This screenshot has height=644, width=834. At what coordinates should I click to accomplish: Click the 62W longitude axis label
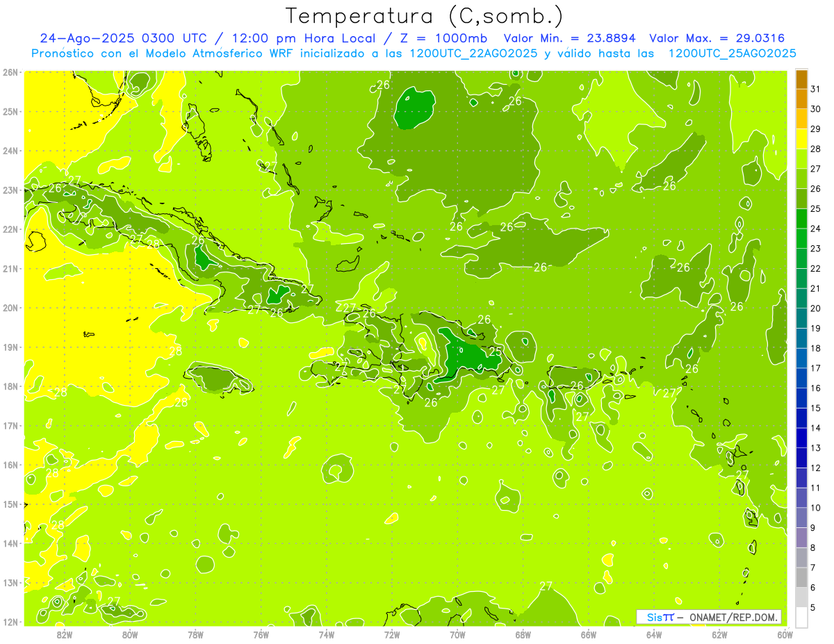click(719, 634)
